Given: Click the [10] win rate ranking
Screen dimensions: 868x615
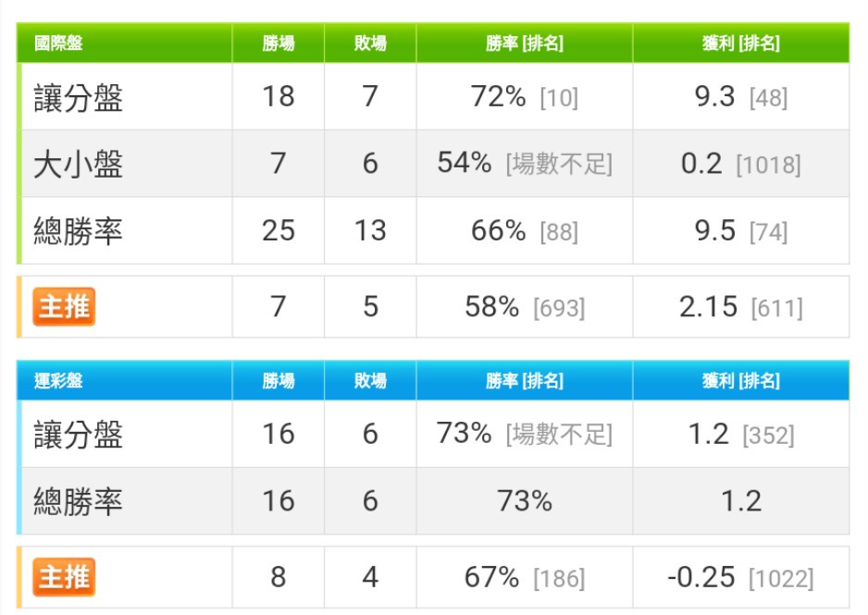Looking at the screenshot, I should coord(559,98).
